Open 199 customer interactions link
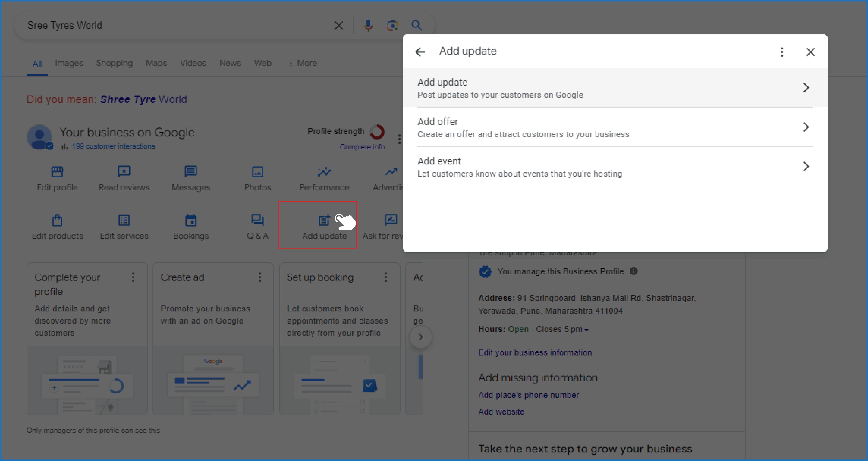This screenshot has width=868, height=461. 114,146
